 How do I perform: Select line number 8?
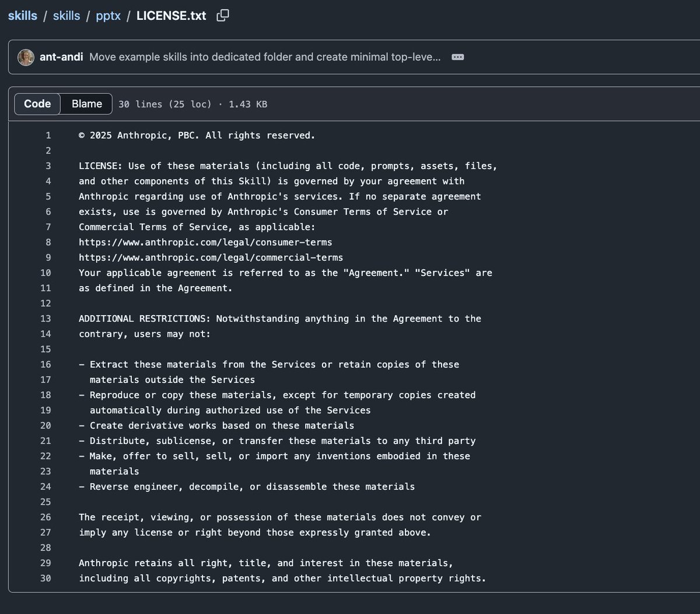click(x=48, y=242)
